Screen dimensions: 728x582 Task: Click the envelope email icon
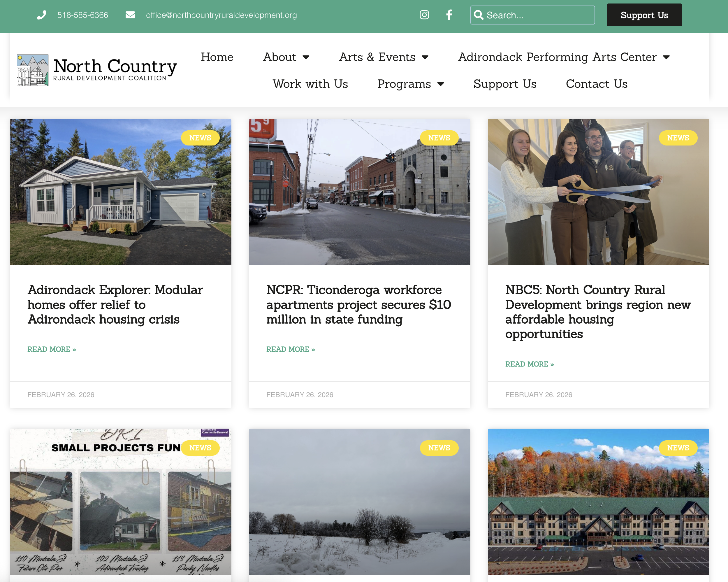click(x=130, y=15)
